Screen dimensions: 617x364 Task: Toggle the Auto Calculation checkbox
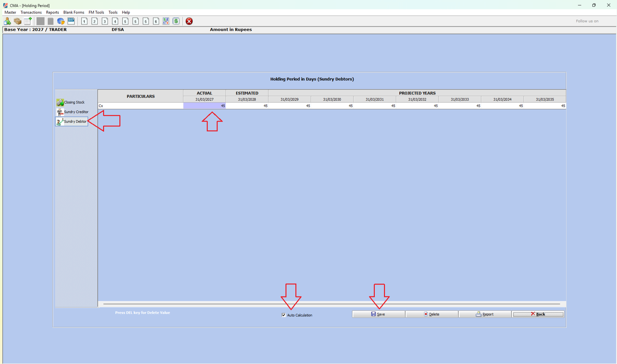(x=284, y=315)
